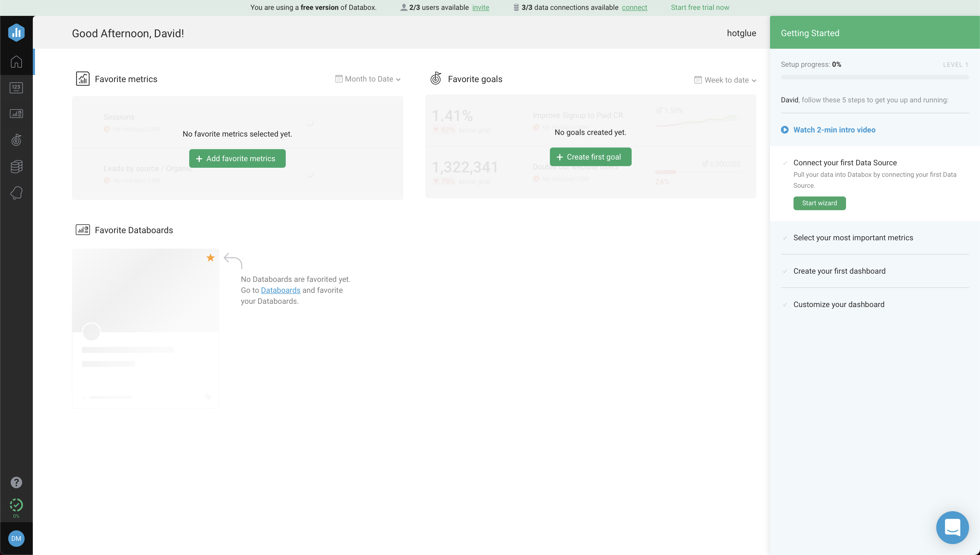
Task: Open the Month to Date dropdown
Action: pos(368,79)
